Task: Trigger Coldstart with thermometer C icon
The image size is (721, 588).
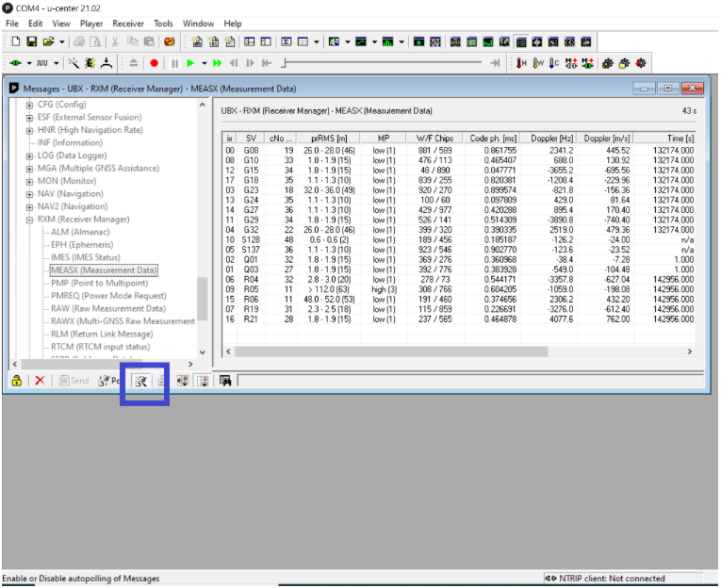Action: (554, 63)
